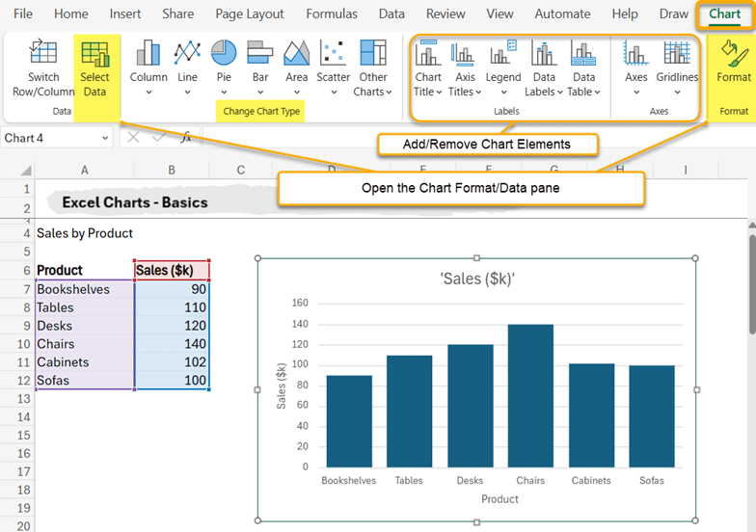Expand the Area chart dropdown arrow
The image size is (756, 532).
coord(297,93)
